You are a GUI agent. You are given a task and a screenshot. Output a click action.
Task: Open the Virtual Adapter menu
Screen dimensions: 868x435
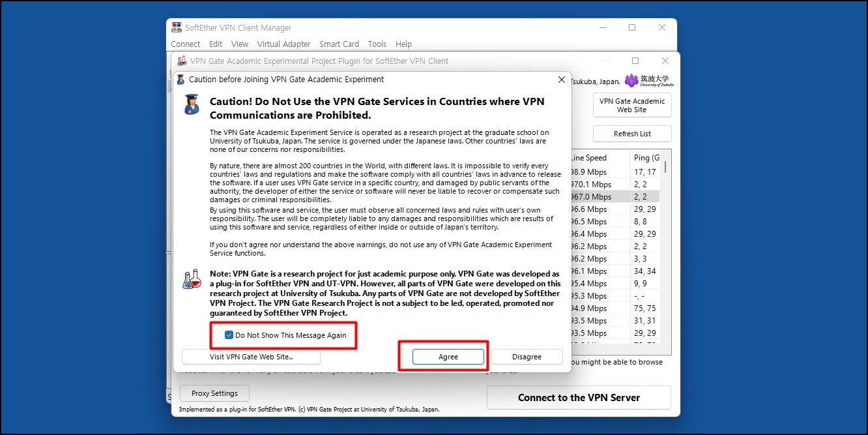click(x=283, y=44)
